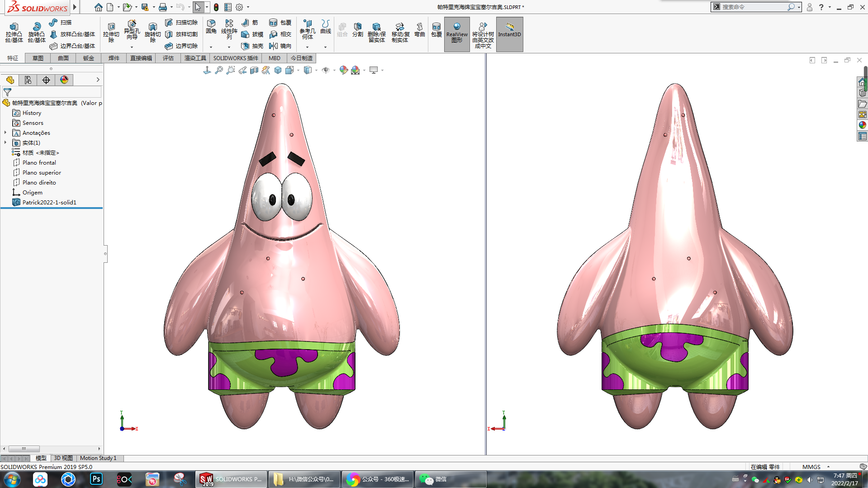Choose the Mirror (镜向) tool

(280, 46)
